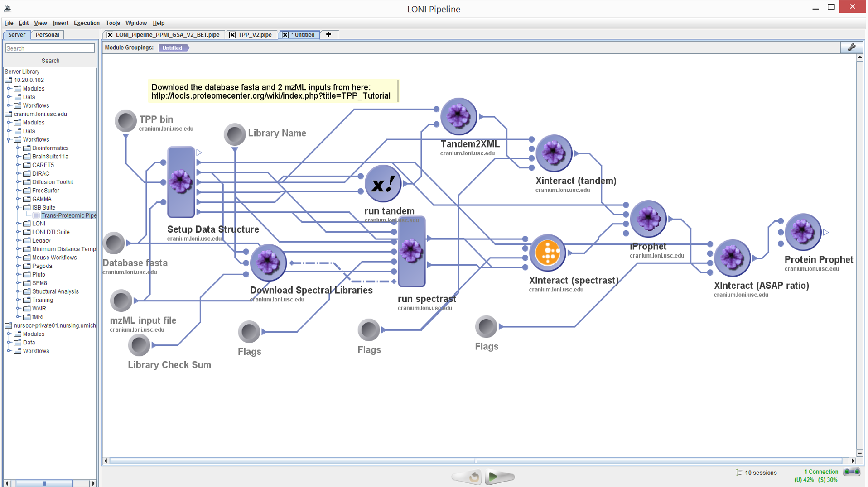Expand the FreeSurfer folder
Image resolution: width=868 pixels, height=487 pixels.
point(18,191)
